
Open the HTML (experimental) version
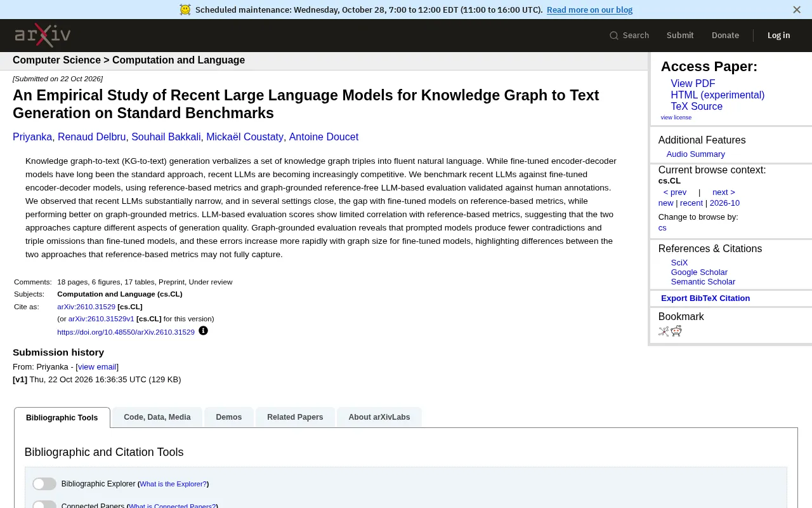(x=717, y=95)
